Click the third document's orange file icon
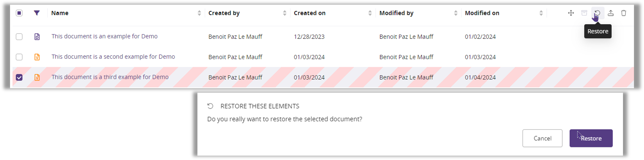 (37, 77)
